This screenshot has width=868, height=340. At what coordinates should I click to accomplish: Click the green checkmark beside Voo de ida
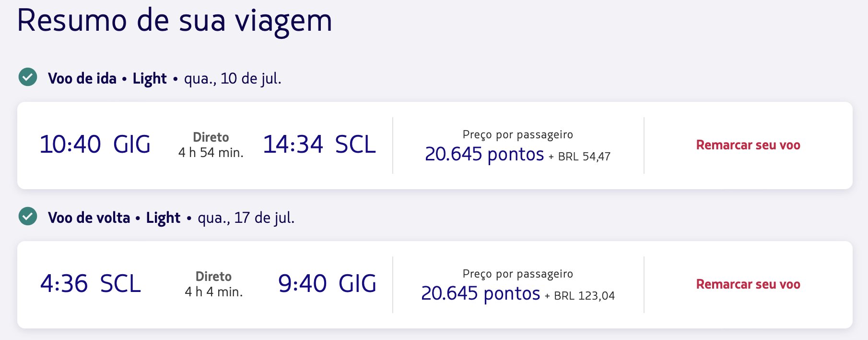tap(28, 77)
